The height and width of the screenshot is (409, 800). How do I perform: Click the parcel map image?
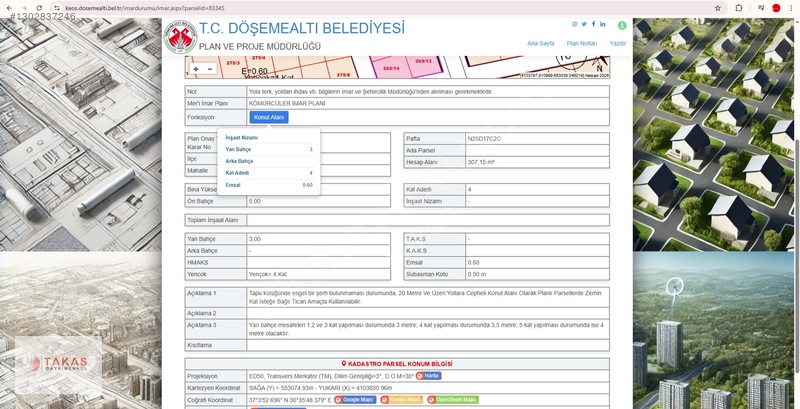coord(397,67)
